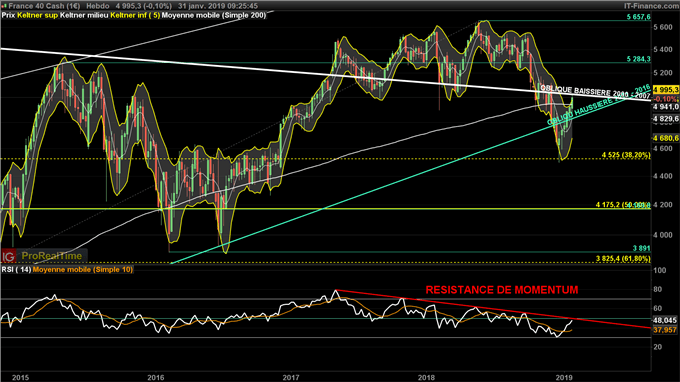The image size is (680, 382).
Task: Click the ProRealTime logo
Action: coord(52,256)
